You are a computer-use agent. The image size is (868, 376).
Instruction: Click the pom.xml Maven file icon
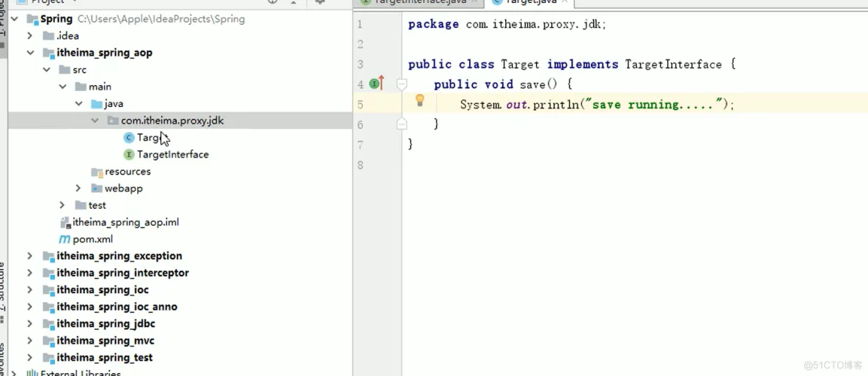(65, 239)
